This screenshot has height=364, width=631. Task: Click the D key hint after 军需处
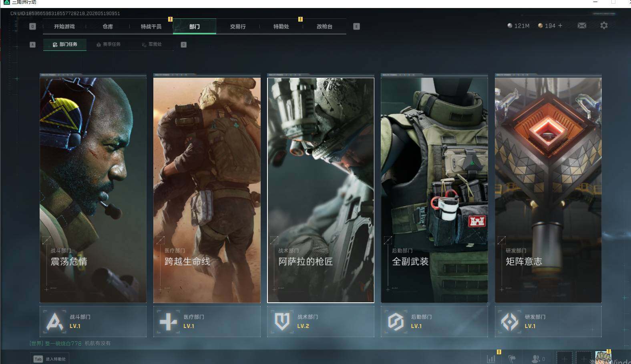pyautogui.click(x=183, y=44)
